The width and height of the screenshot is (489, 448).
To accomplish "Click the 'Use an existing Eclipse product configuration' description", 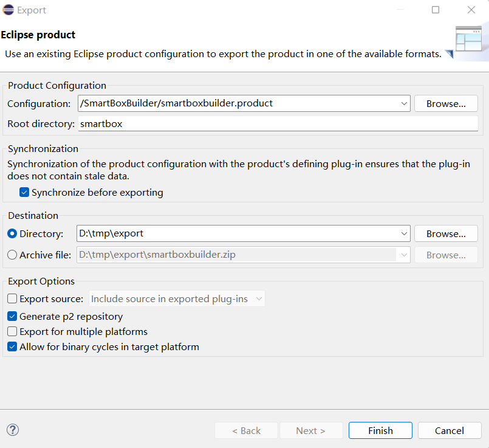I will tap(224, 54).
